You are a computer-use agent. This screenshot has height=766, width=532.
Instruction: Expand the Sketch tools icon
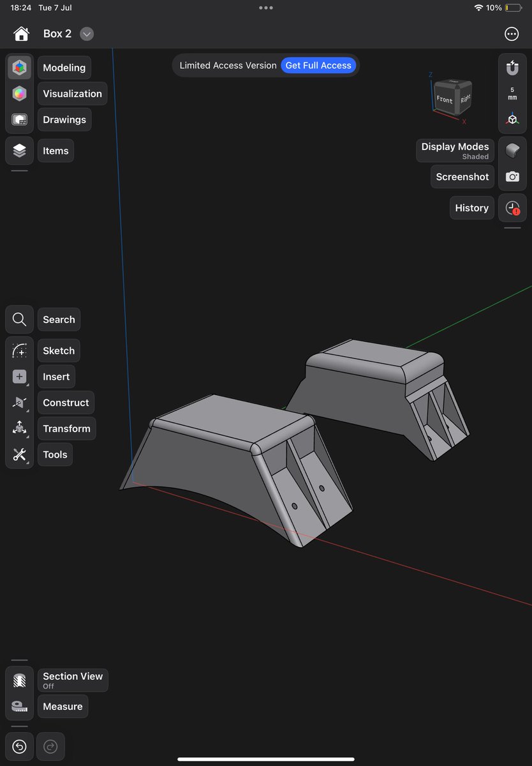[19, 350]
